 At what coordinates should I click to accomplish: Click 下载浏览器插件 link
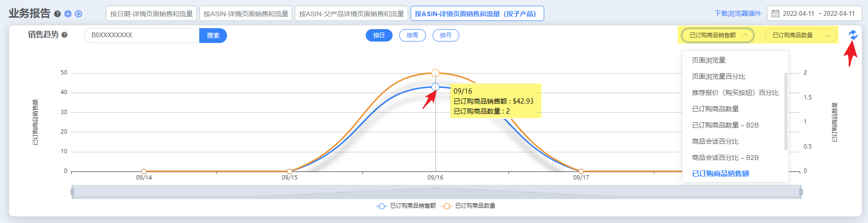point(738,13)
